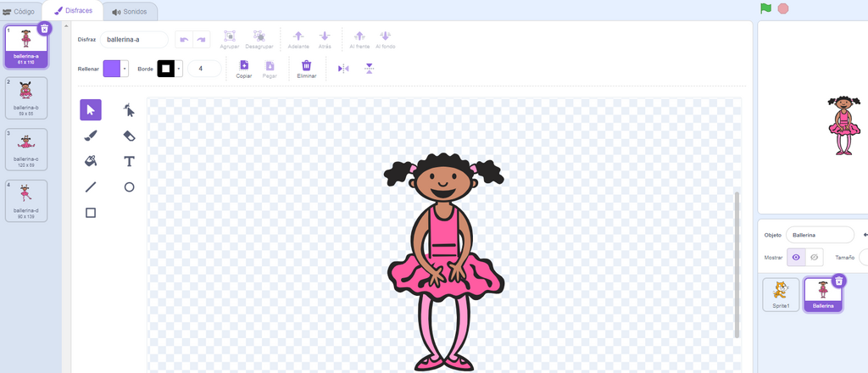Switch to the Código tab

point(19,12)
